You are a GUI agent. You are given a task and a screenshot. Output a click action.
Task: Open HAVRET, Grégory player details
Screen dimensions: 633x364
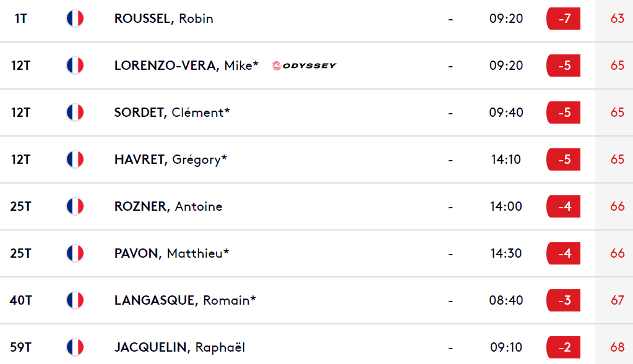(170, 159)
